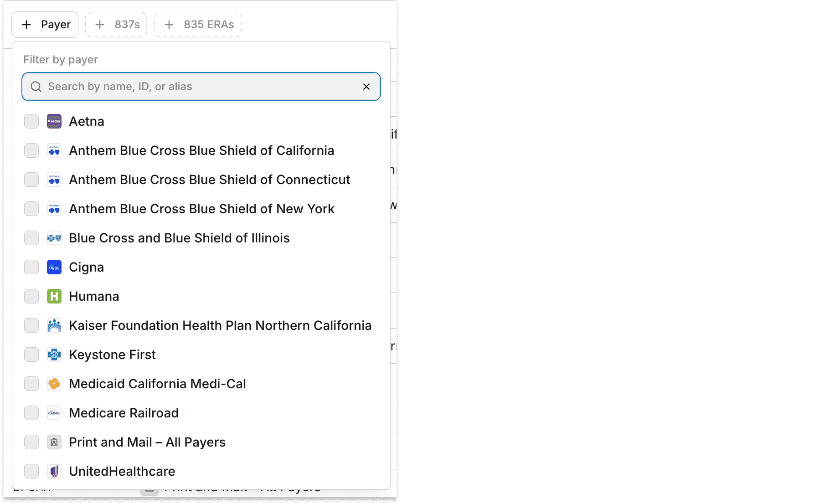Click 'Blue Cross and Blue Shield of Illinois' text
Screen dimensions: 824x504
point(179,238)
